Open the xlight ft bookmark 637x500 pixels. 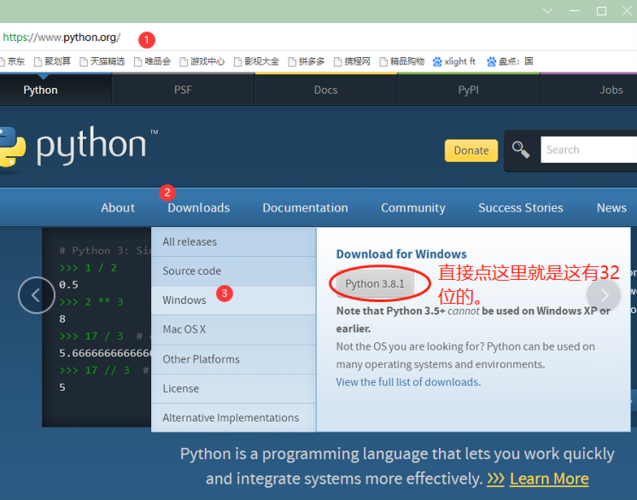[454, 61]
